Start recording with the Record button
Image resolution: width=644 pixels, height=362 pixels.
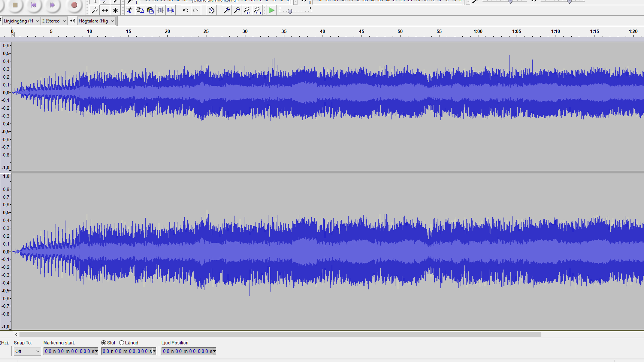[x=74, y=5]
